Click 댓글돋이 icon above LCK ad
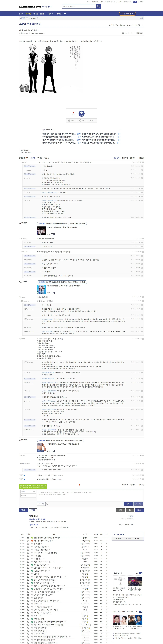The width and height of the screenshot is (163, 644). tap(21, 223)
